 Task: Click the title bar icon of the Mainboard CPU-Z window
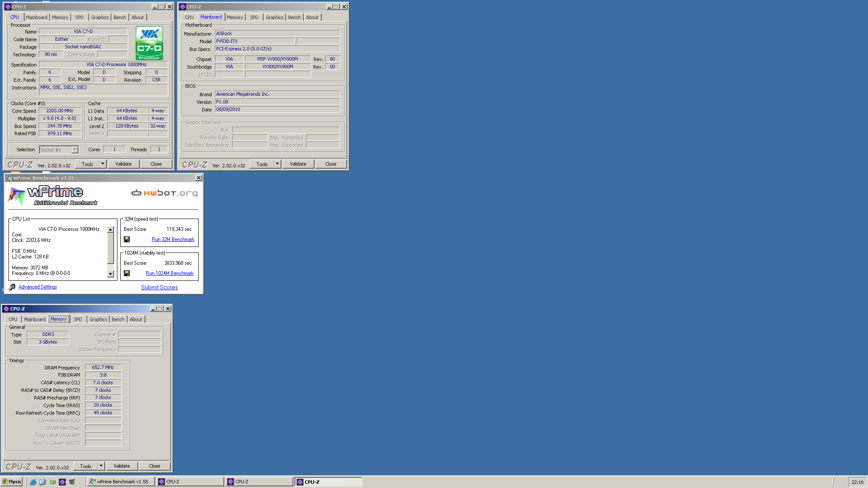183,7
